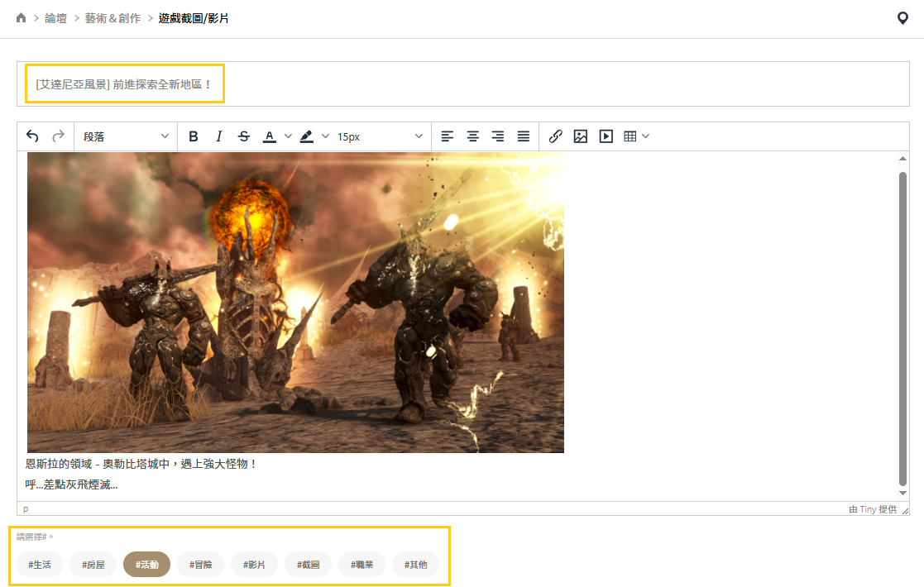This screenshot has width=924, height=587.
Task: Open the highlight color dropdown arrow
Action: coord(325,136)
